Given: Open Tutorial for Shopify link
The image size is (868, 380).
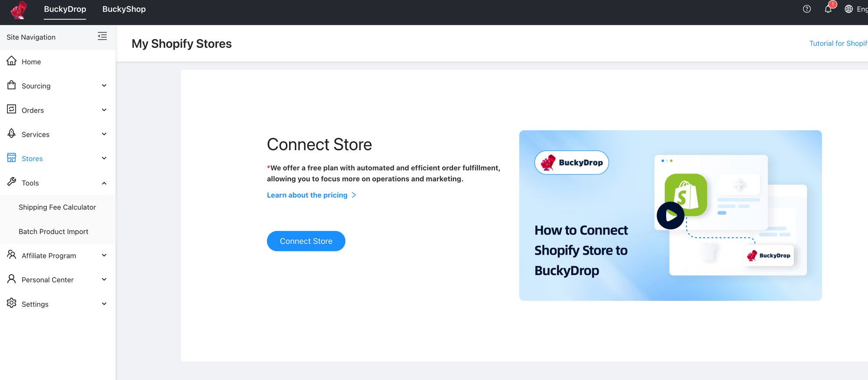Looking at the screenshot, I should coord(838,43).
